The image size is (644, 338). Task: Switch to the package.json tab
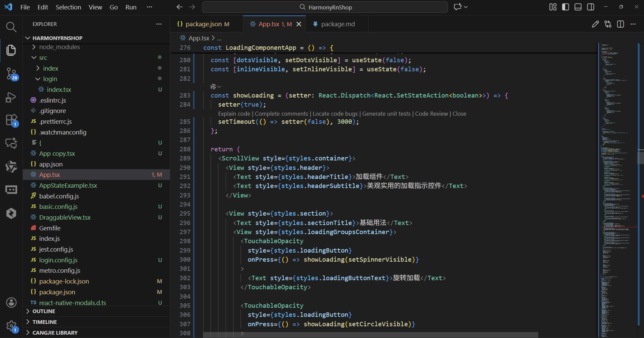point(203,24)
